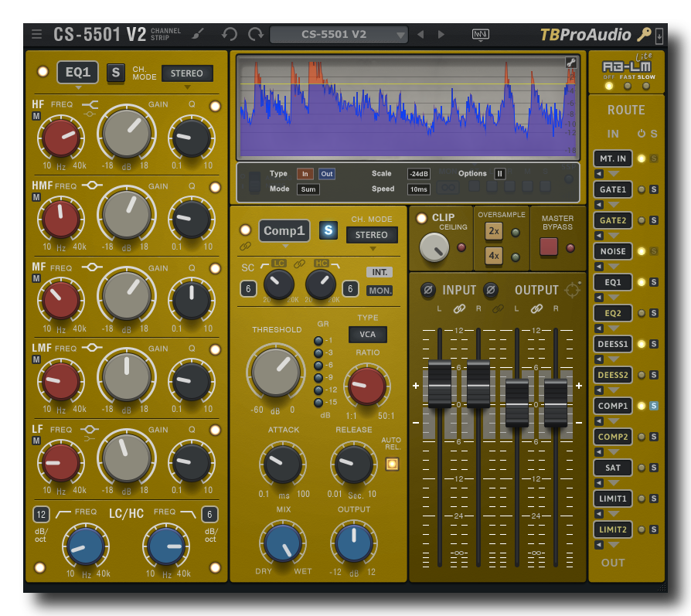Open the CS-5501 V2 preset dropdown
The width and height of the screenshot is (691, 616).
coord(338,34)
